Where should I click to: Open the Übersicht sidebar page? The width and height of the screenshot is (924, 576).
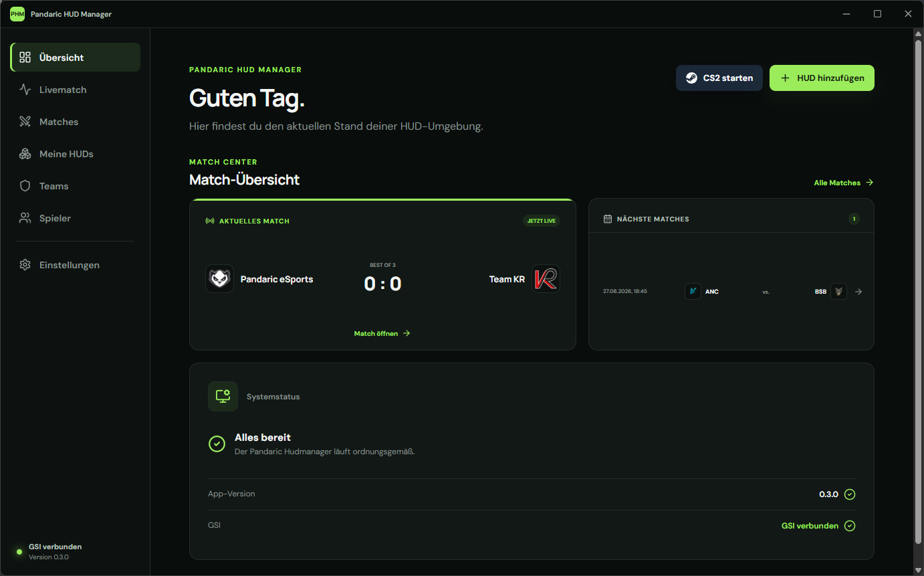click(x=76, y=58)
